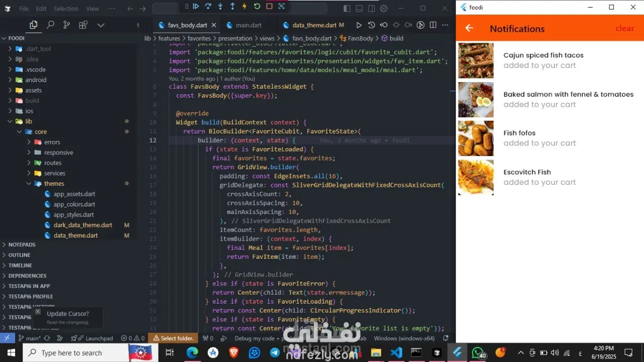Open the View menu
The width and height of the screenshot is (644, 362).
(x=93, y=9)
